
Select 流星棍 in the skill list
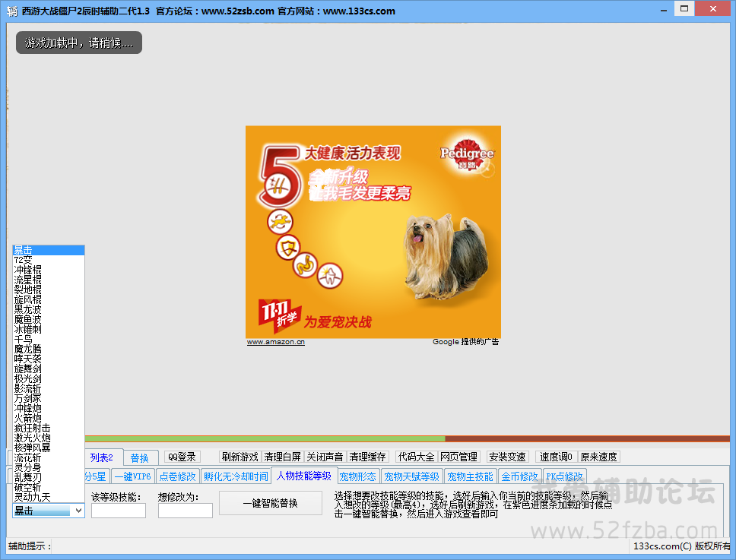[49, 280]
